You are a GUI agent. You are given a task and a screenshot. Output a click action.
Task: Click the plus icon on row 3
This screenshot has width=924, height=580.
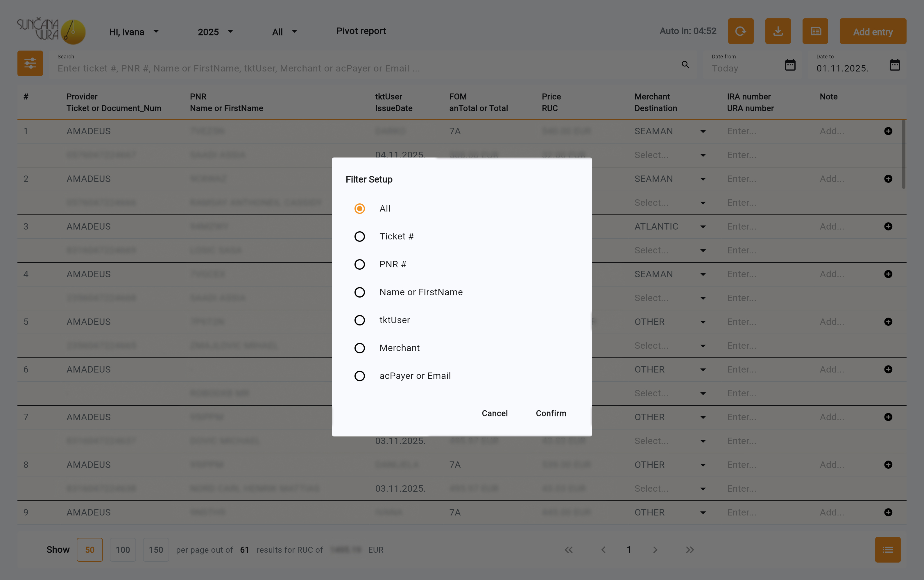click(888, 226)
